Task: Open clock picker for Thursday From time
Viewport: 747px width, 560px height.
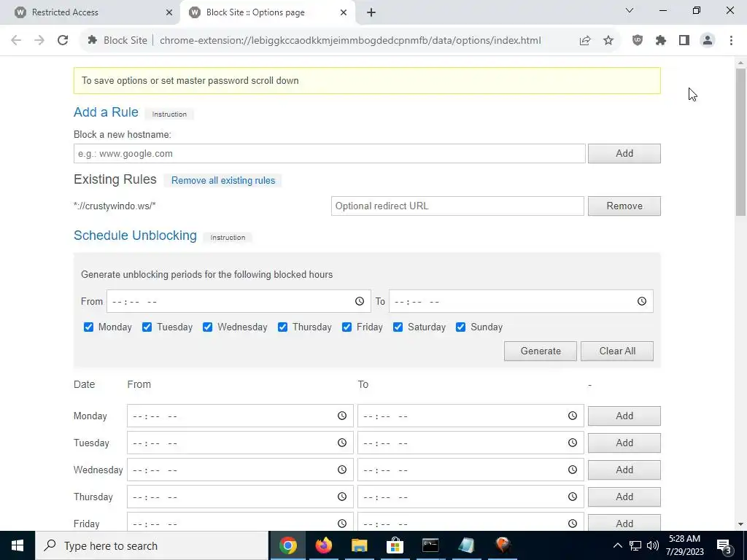Action: [342, 497]
